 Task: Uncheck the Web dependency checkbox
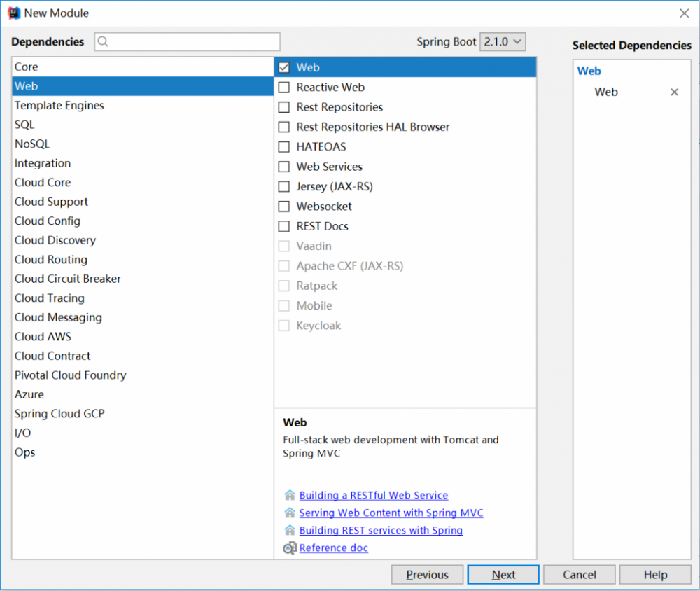[x=284, y=68]
